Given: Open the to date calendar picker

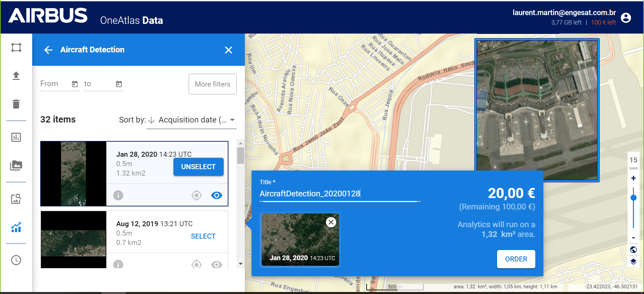Looking at the screenshot, I should tap(119, 84).
